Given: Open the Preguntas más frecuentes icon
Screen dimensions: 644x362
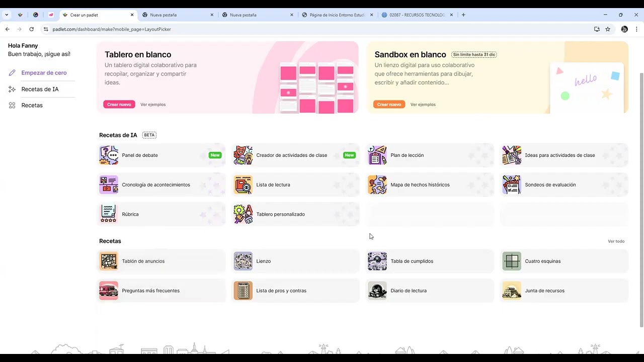Looking at the screenshot, I should [109, 291].
